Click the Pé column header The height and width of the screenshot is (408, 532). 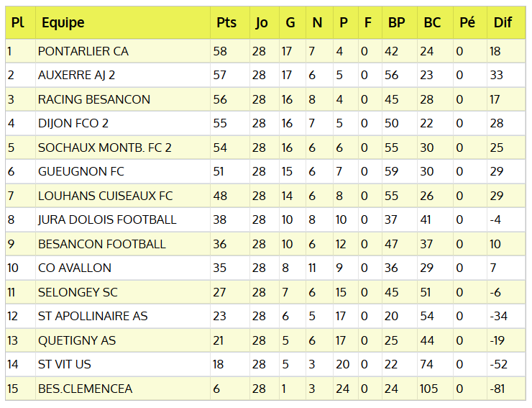click(x=467, y=23)
